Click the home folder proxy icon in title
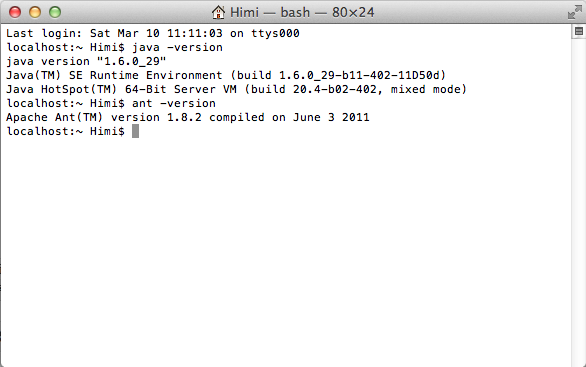 (218, 12)
